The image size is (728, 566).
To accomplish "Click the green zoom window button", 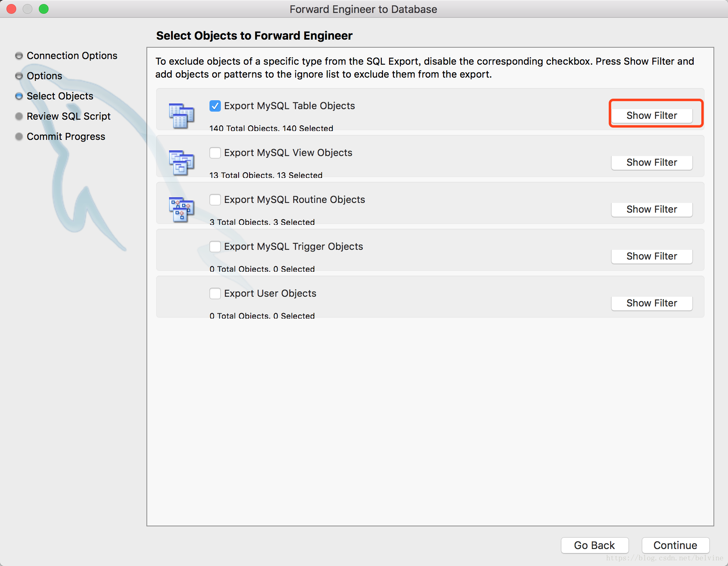I will click(44, 9).
